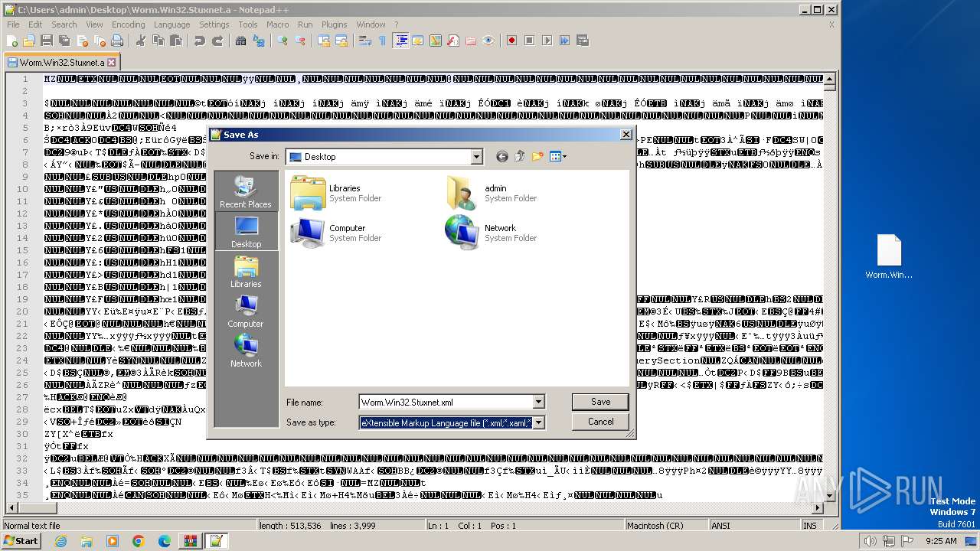Viewport: 980px width, 551px height.
Task: Select the Worm.Win... desktop file icon
Action: [x=889, y=257]
